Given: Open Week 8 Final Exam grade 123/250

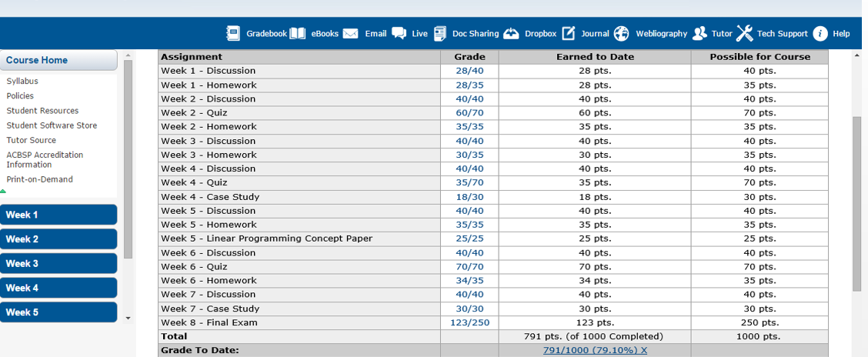Looking at the screenshot, I should click(470, 322).
